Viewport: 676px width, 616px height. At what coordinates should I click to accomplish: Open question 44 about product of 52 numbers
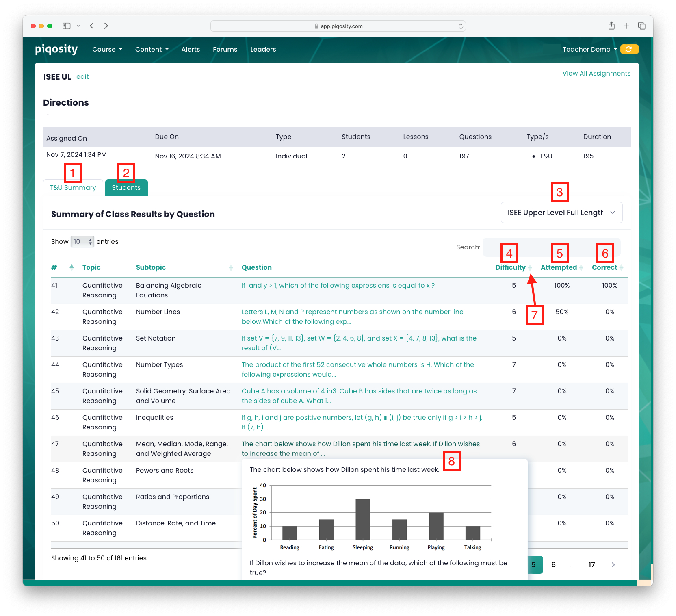(x=358, y=369)
